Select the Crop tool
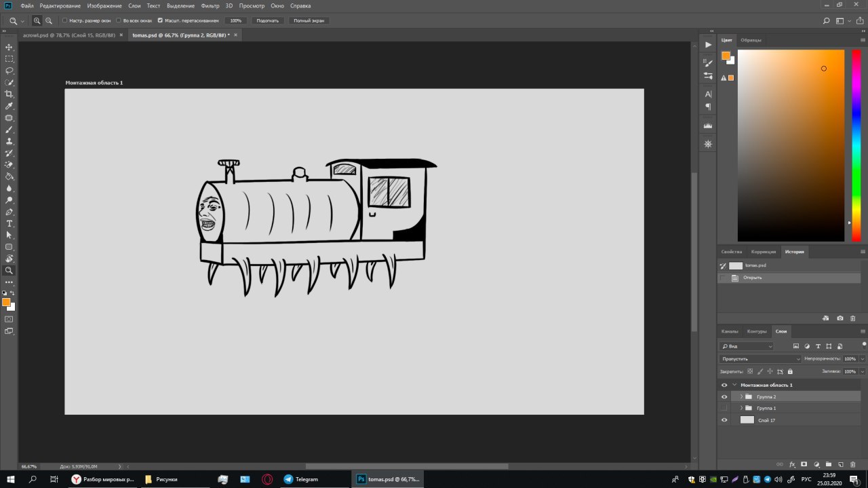 coord(9,94)
